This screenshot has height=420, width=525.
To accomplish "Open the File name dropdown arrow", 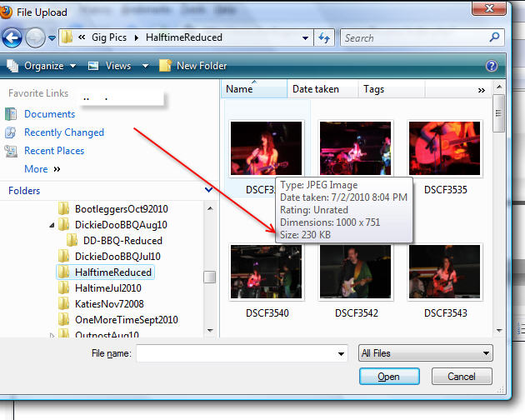I will [x=341, y=353].
